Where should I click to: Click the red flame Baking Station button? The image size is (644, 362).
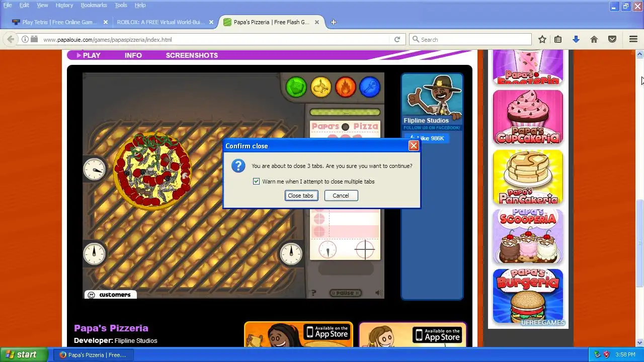[x=346, y=87]
